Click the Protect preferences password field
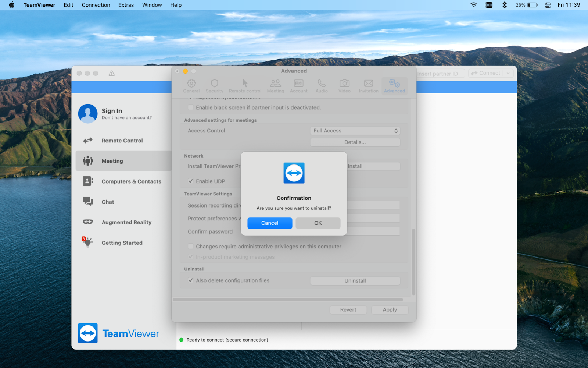 (373, 218)
